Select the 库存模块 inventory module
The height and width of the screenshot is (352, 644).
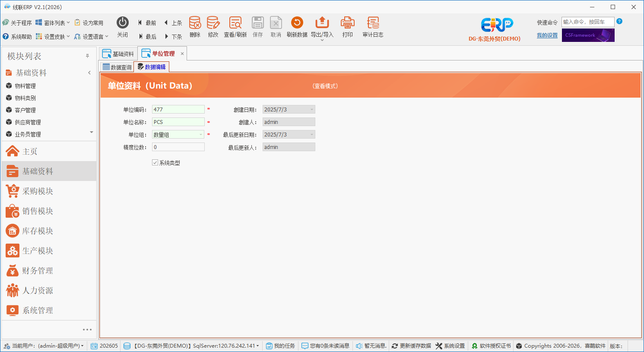coord(49,231)
